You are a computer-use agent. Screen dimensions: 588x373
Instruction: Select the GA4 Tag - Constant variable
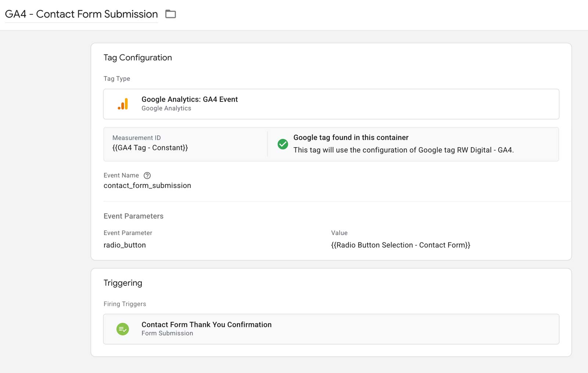(x=150, y=148)
